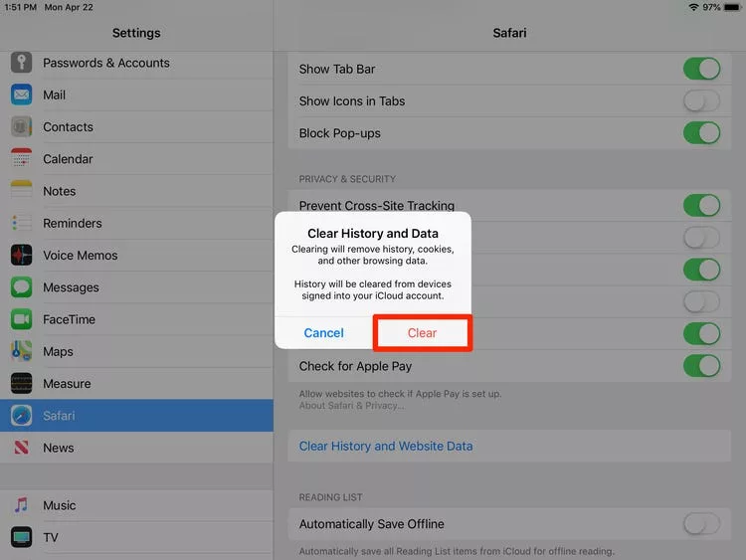
Task: Tap the Music note icon
Action: click(x=22, y=505)
